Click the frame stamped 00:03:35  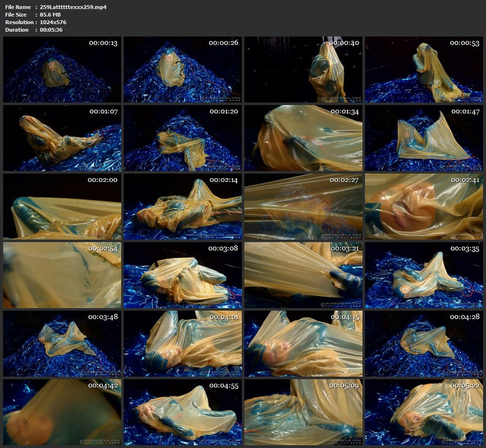(424, 275)
